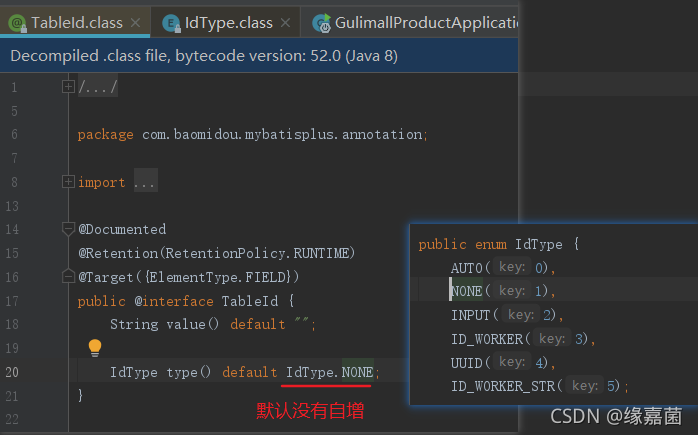Click IdType type() method declaration
698x435 pixels.
(x=160, y=372)
